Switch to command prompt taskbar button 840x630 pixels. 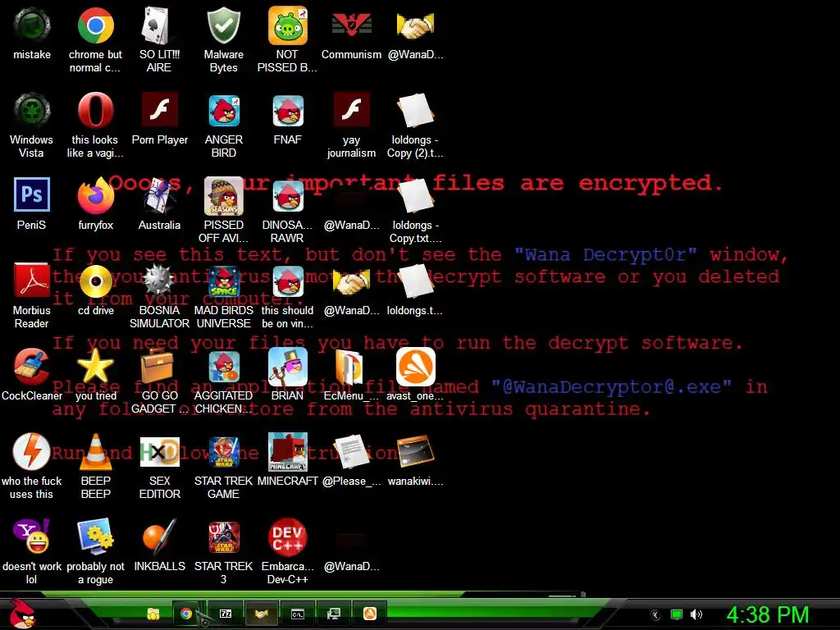(x=297, y=614)
